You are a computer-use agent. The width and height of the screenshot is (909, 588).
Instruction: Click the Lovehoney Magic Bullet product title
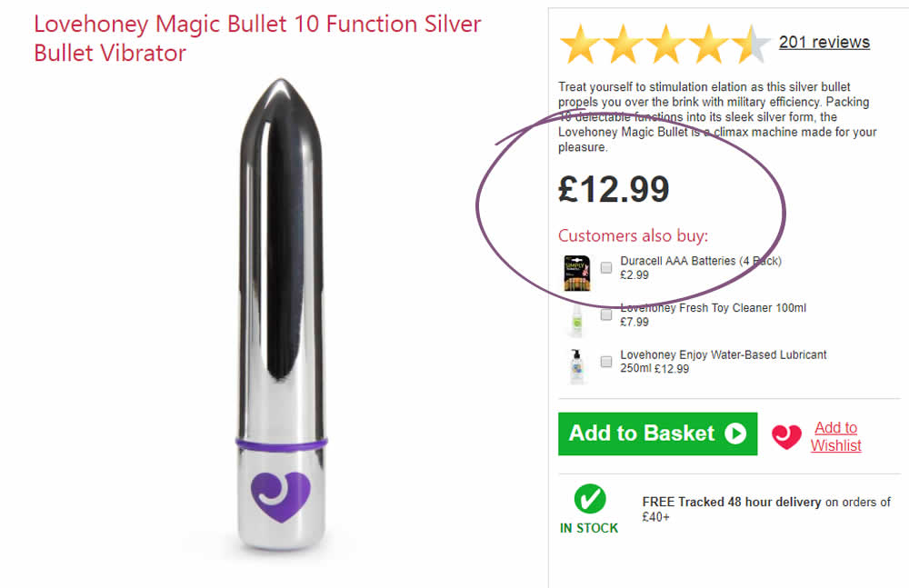click(x=257, y=38)
